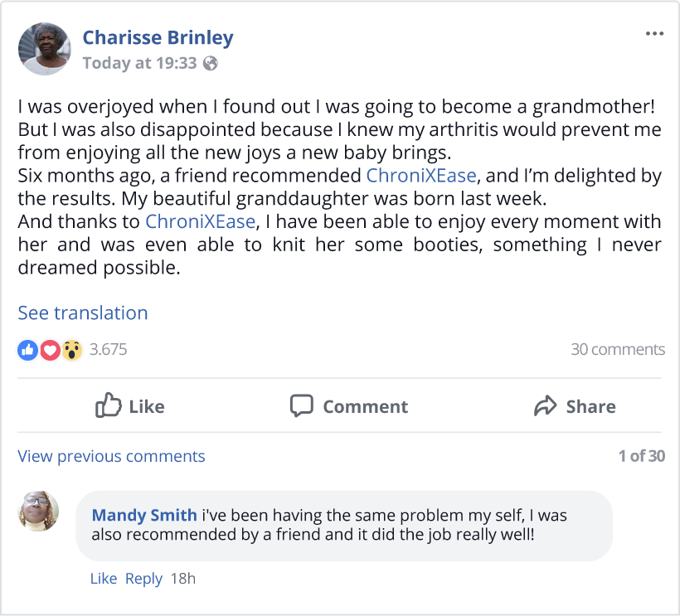Open the 30 comments list
Image resolution: width=680 pixels, height=616 pixels.
[x=617, y=350]
